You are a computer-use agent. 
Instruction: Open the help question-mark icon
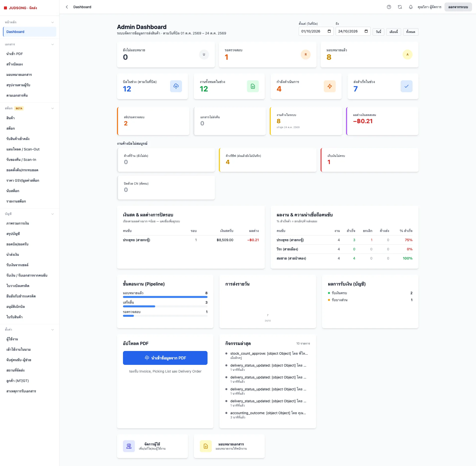click(389, 7)
